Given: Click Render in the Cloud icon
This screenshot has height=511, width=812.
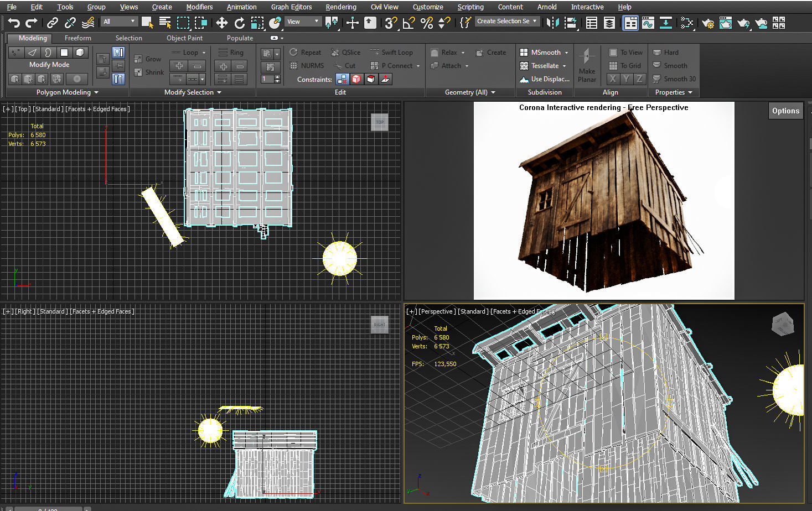Looking at the screenshot, I should (x=761, y=23).
